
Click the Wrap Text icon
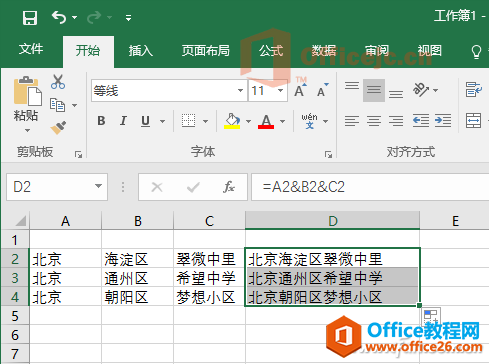(x=474, y=89)
